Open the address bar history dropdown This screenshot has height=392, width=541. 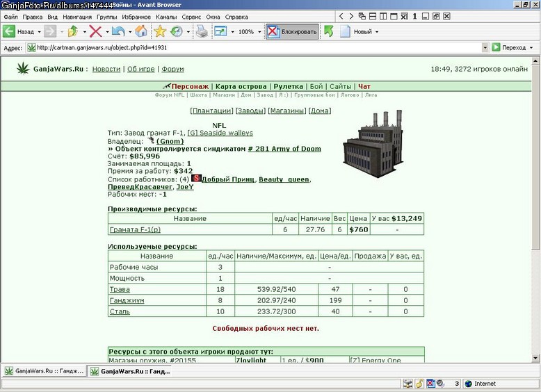485,47
